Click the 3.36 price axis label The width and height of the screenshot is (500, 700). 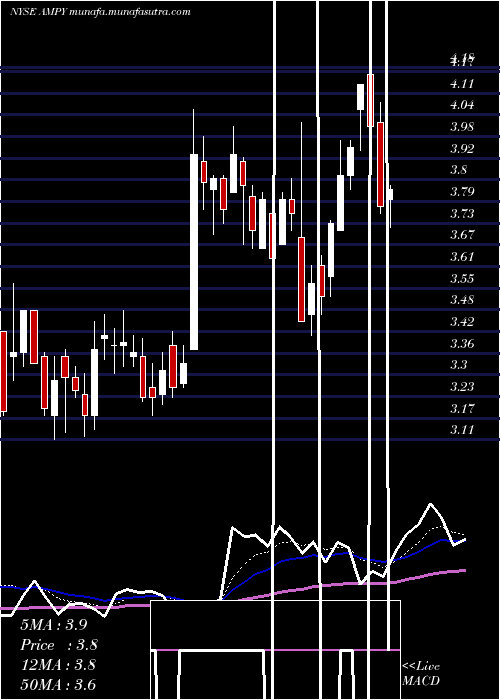point(462,344)
